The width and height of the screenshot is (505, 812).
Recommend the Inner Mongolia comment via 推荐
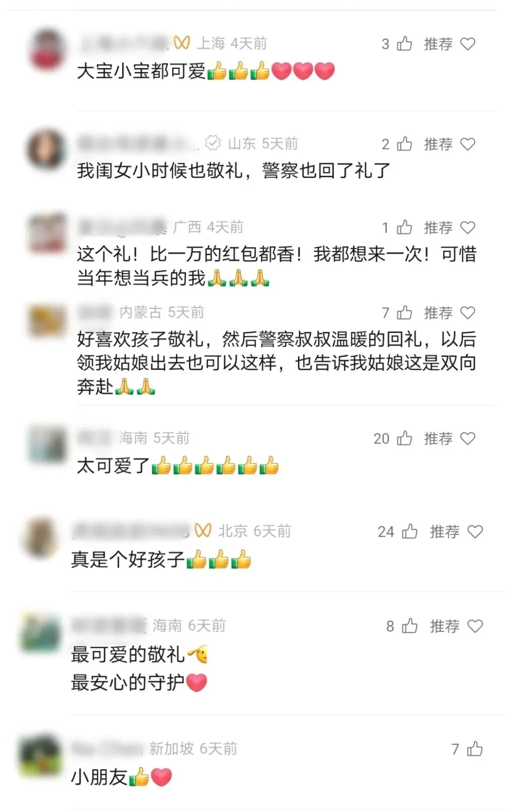point(449,312)
